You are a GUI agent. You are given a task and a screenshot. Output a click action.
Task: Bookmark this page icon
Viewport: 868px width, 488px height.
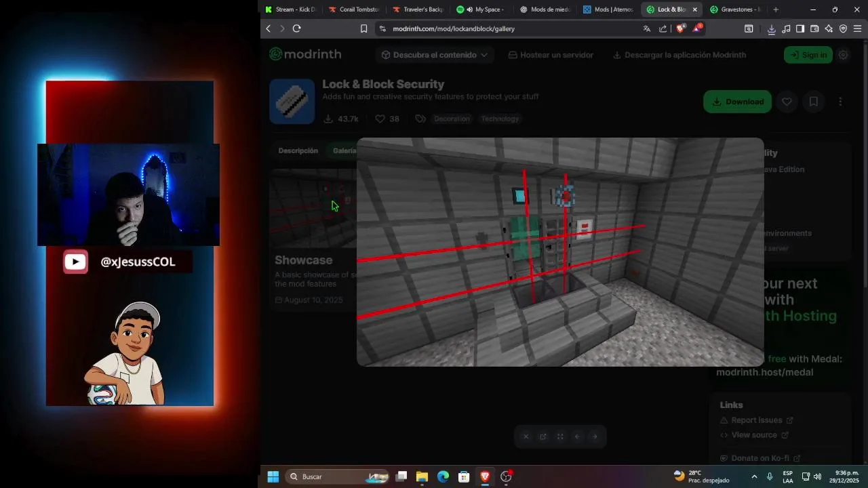pos(363,28)
